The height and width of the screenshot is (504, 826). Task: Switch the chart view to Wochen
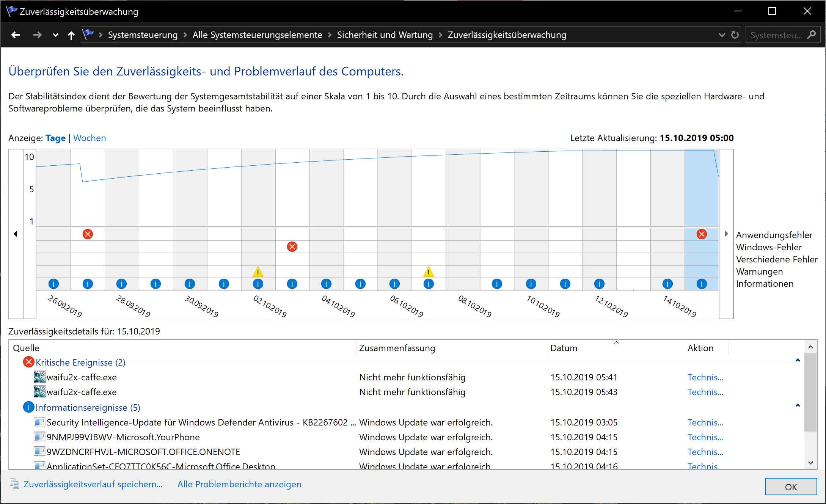(90, 138)
